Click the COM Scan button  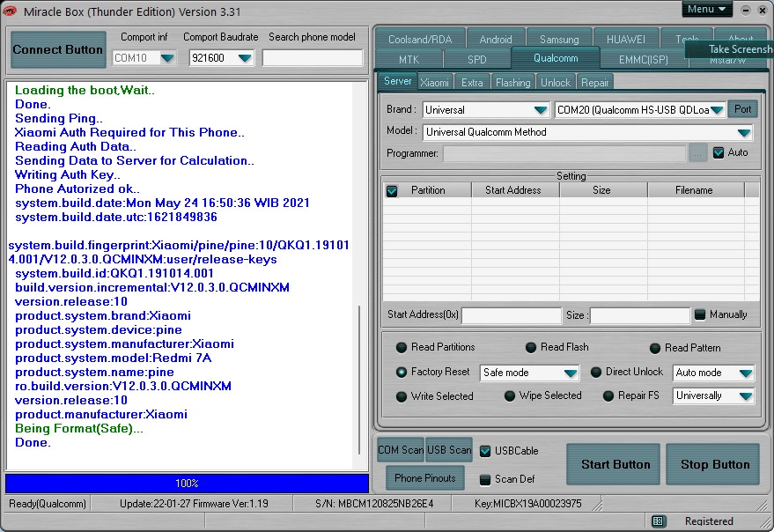click(401, 450)
